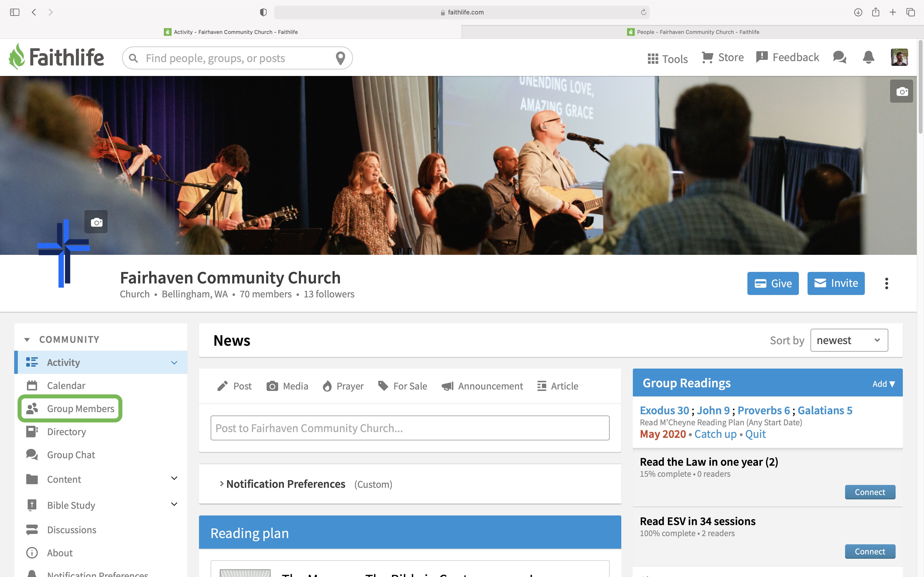Click the cover photo camera icon

coord(901,91)
